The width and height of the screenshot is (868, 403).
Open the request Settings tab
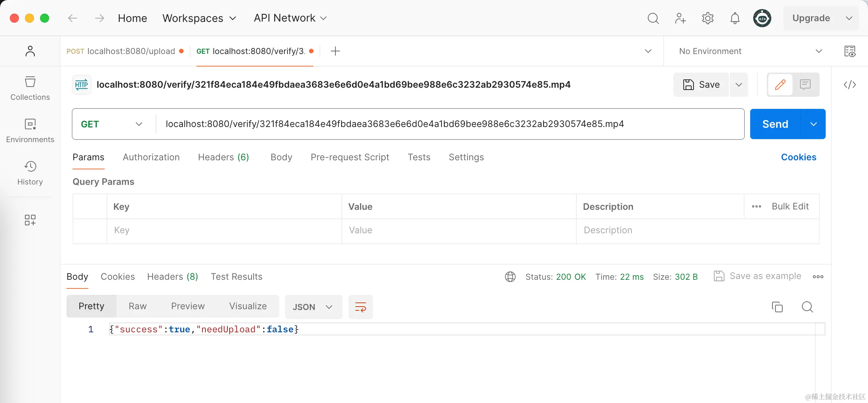point(466,157)
